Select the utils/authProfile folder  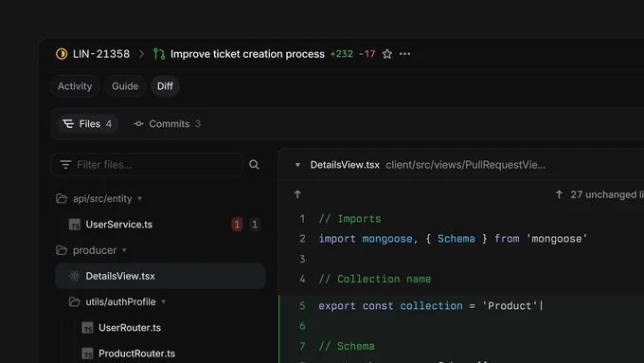tap(120, 301)
